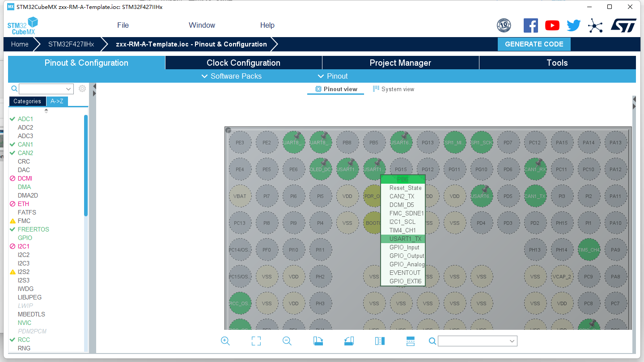The width and height of the screenshot is (644, 362).
Task: Select RCC in the peripheral list
Action: [x=24, y=340]
